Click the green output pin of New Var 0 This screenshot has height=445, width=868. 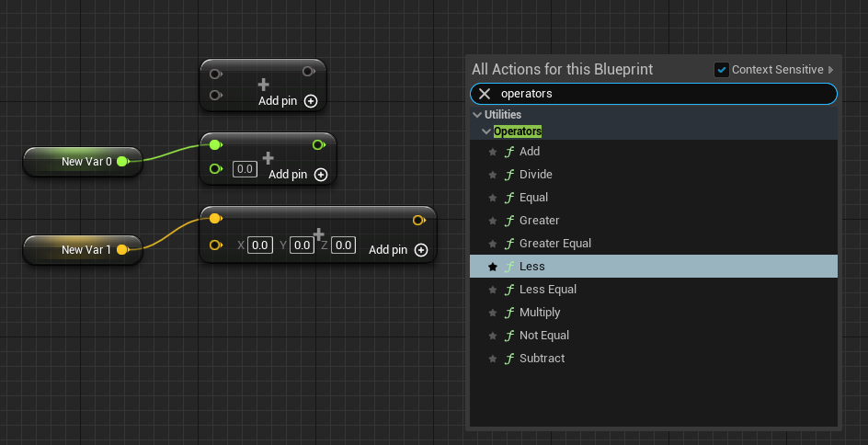(123, 162)
